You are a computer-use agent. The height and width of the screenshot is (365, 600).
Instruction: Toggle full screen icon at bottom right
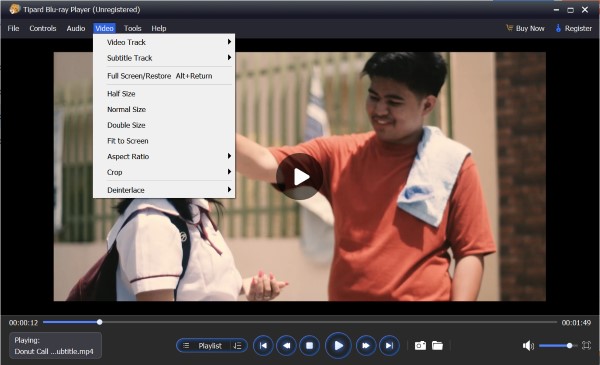[x=586, y=345]
